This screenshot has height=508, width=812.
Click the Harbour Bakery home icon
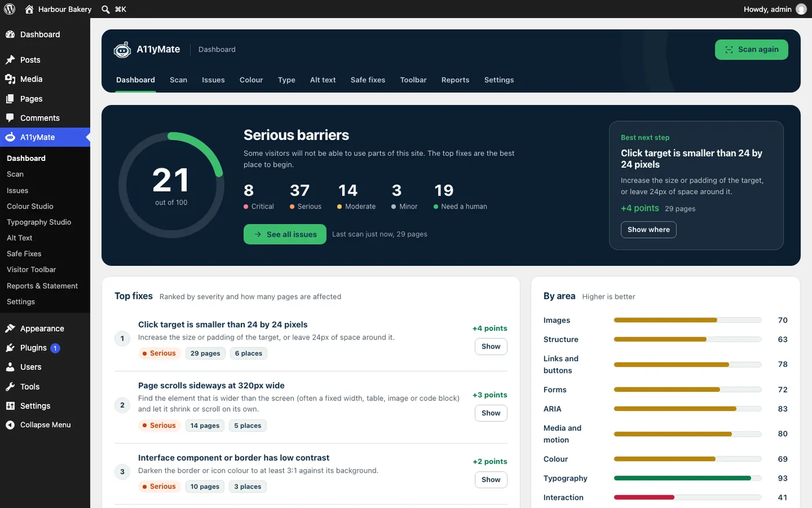coord(30,9)
